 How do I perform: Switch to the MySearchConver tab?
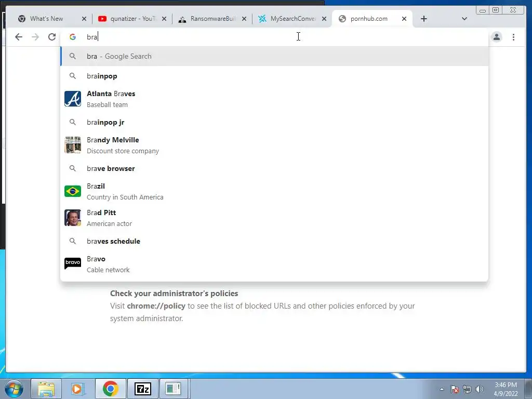[x=293, y=19]
